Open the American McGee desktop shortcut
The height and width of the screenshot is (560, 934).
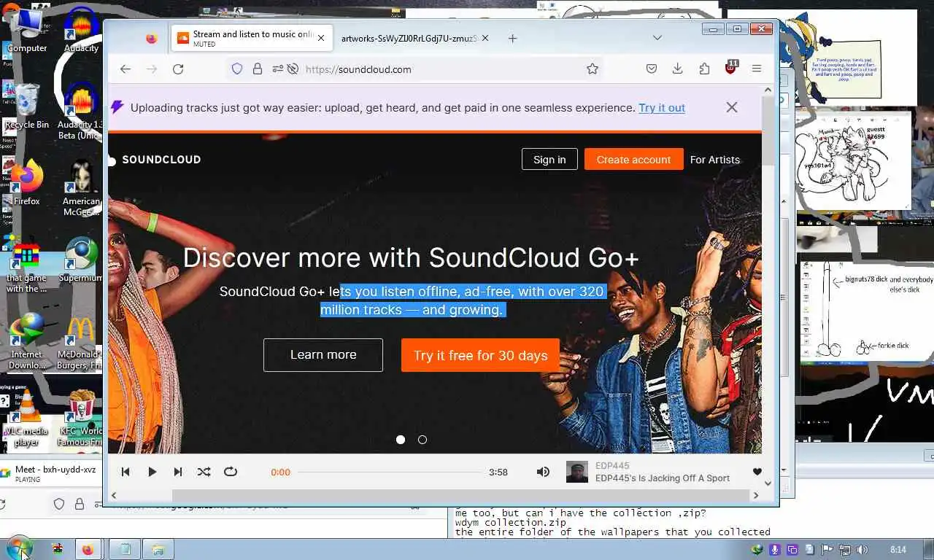pyautogui.click(x=81, y=188)
